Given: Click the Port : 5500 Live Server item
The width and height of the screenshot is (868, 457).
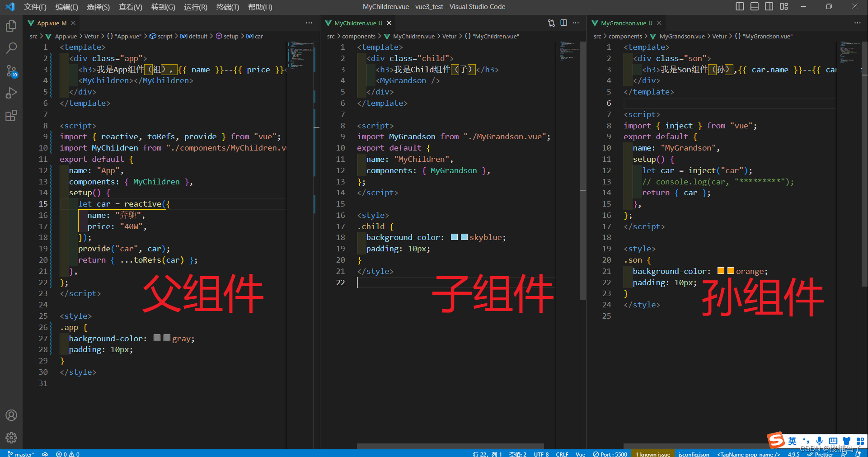Looking at the screenshot, I should tap(610, 454).
